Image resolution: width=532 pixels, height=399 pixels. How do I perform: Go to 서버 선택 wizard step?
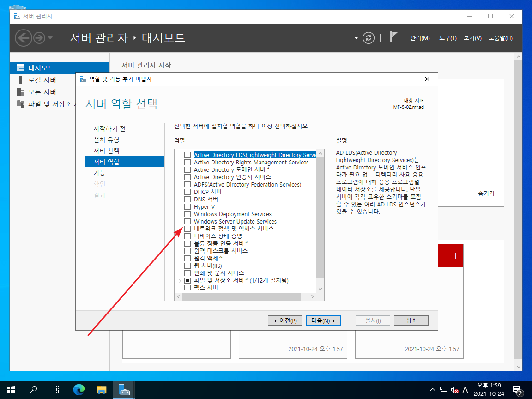click(x=106, y=151)
